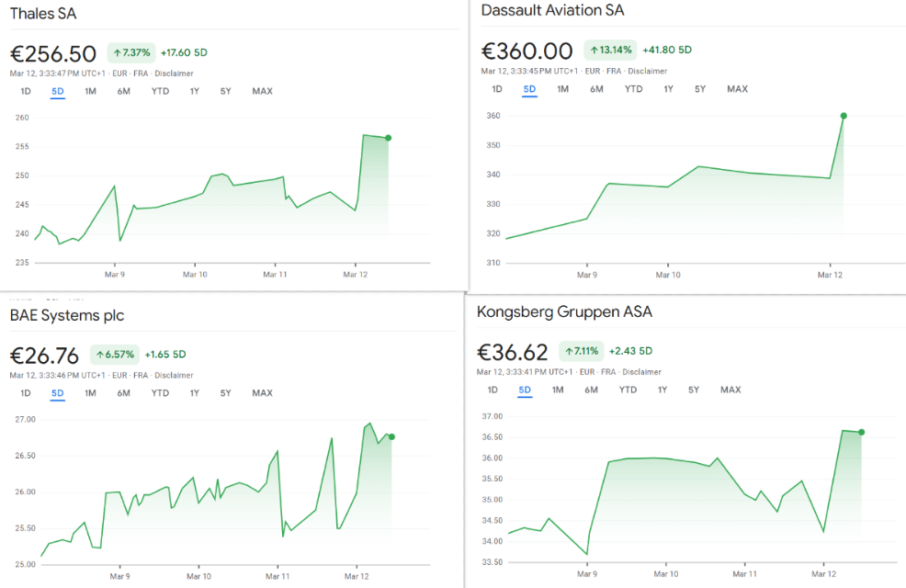Click Kongsberg Gruppen 7.11% change badge
The image size is (906, 588).
pyautogui.click(x=581, y=351)
